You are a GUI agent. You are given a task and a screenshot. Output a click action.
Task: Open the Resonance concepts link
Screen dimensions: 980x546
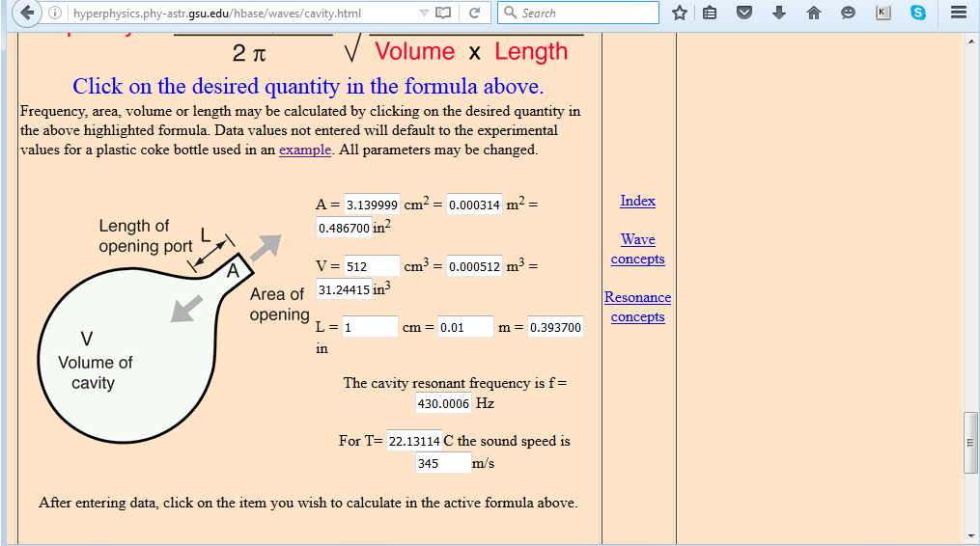point(637,307)
